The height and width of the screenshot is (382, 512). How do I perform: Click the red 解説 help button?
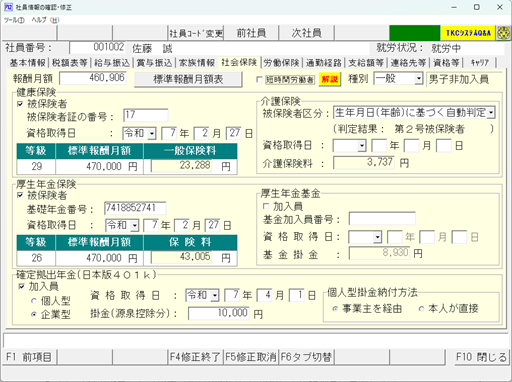(x=329, y=80)
